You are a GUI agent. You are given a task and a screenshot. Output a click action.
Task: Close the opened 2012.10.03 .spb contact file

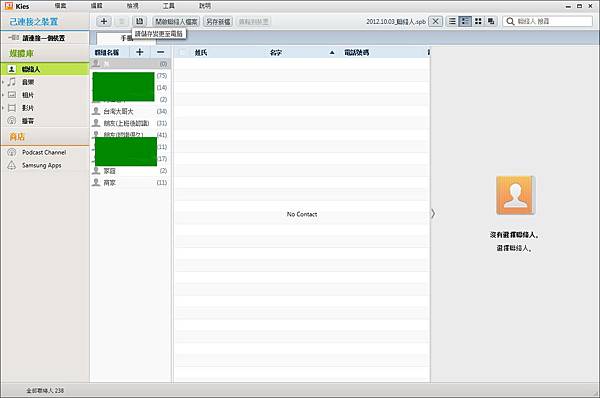[x=435, y=21]
